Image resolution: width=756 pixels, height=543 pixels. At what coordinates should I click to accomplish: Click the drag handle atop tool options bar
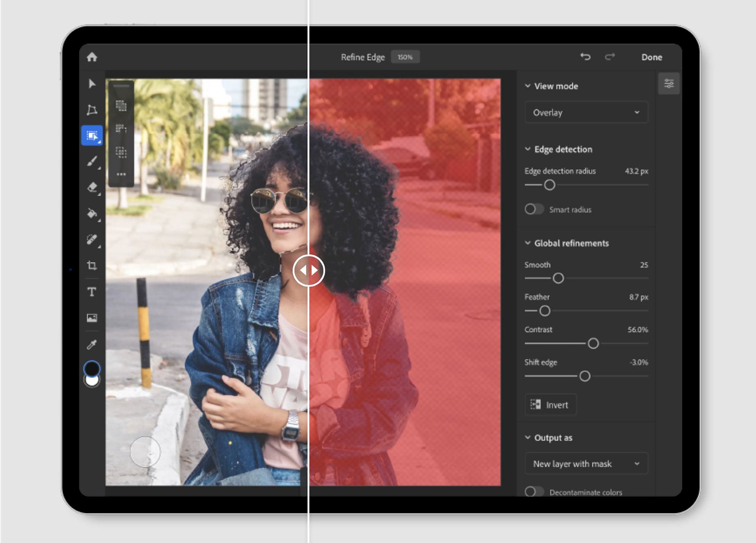[121, 86]
